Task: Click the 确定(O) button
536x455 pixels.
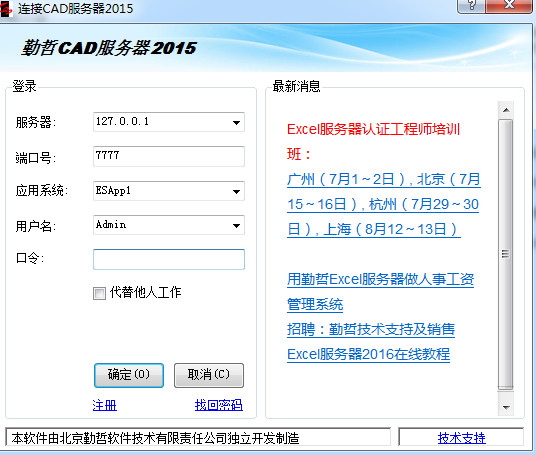Action: click(x=129, y=375)
